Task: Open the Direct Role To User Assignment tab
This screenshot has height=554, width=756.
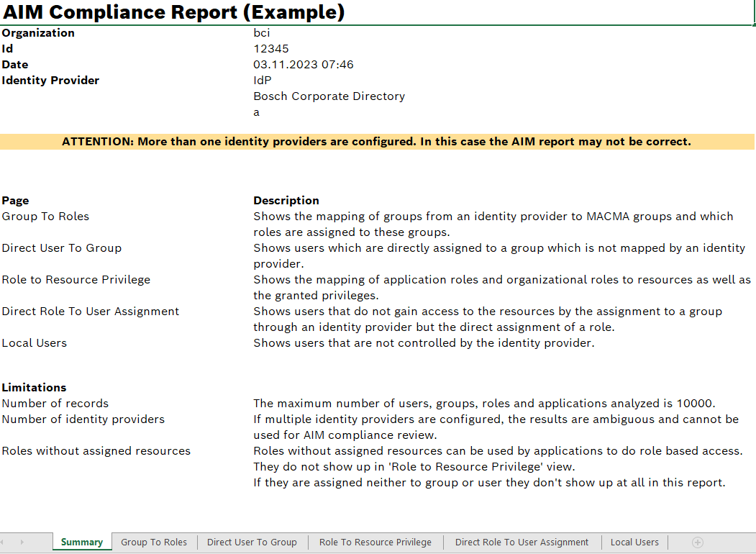Action: pyautogui.click(x=522, y=542)
